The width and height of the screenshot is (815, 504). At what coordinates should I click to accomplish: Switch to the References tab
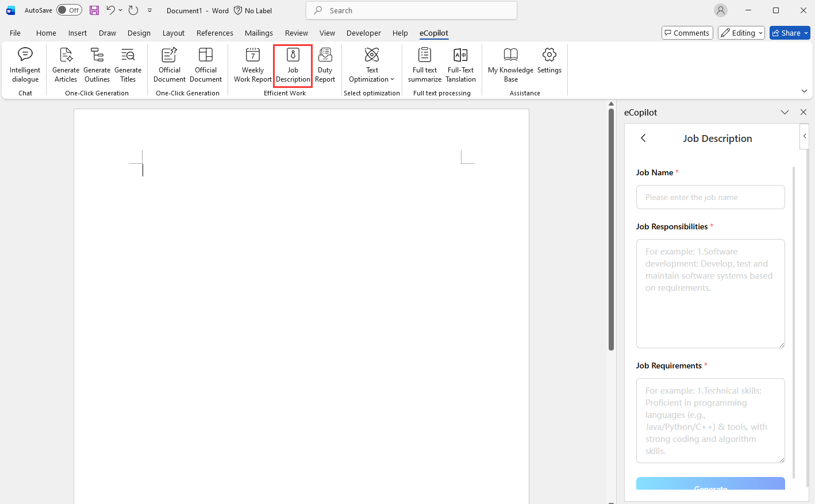pyautogui.click(x=214, y=33)
